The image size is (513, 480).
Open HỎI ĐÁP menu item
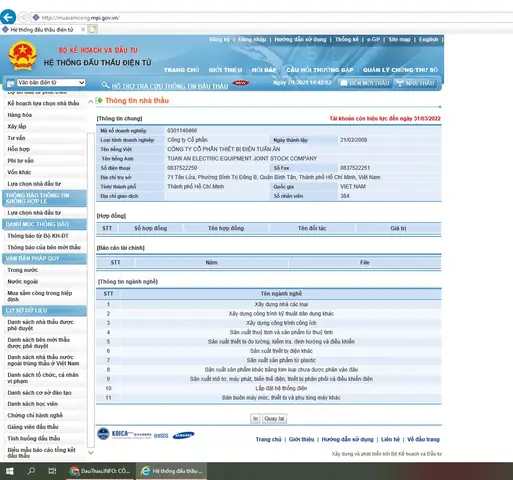[x=264, y=70]
